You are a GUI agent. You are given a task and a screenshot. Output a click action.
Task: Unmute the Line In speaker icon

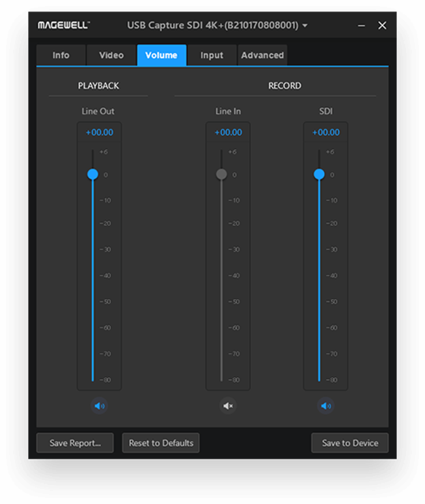[228, 406]
